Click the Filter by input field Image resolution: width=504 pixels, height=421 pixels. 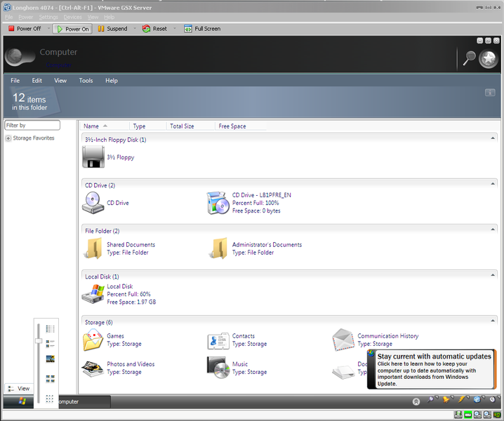tap(32, 125)
